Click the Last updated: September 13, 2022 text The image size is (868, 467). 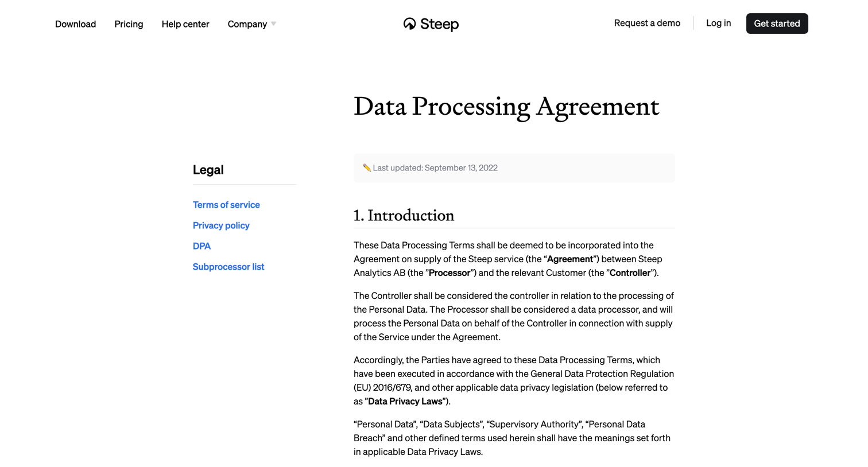pos(435,168)
